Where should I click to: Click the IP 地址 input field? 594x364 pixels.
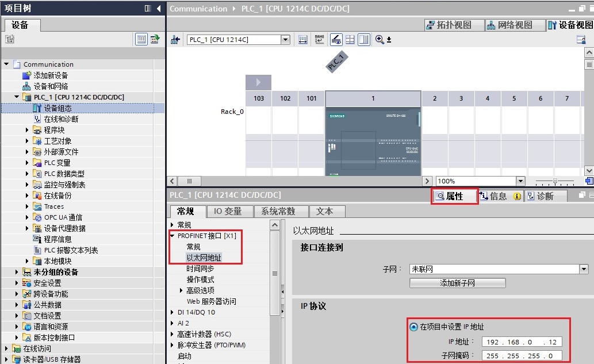coord(522,342)
